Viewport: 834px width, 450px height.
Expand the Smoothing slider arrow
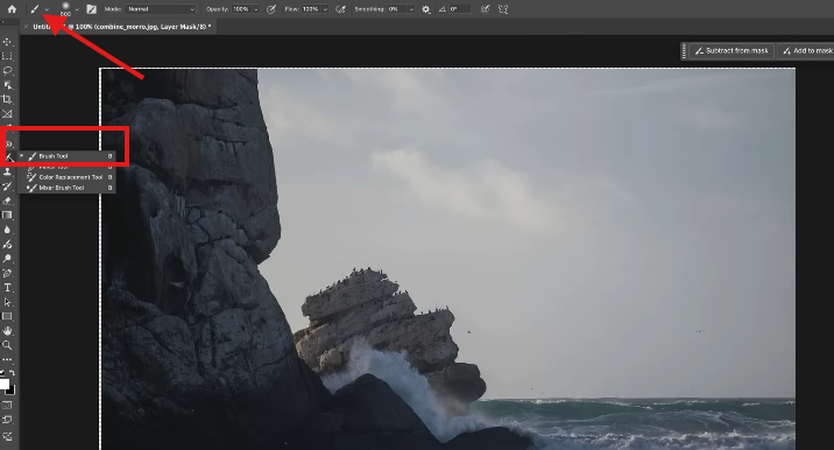[x=411, y=9]
